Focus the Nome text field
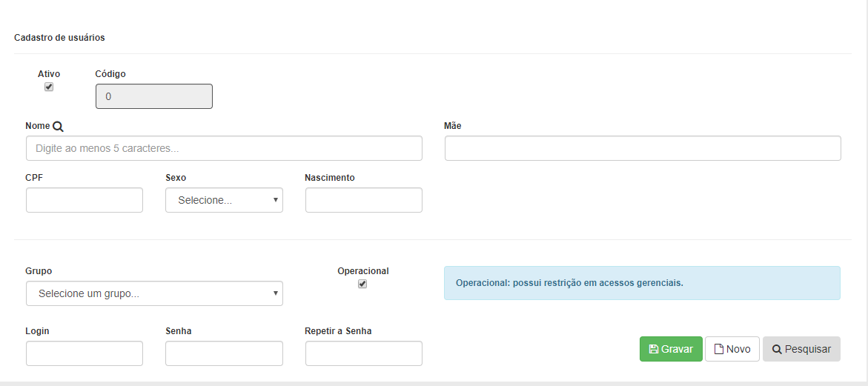 click(224, 148)
